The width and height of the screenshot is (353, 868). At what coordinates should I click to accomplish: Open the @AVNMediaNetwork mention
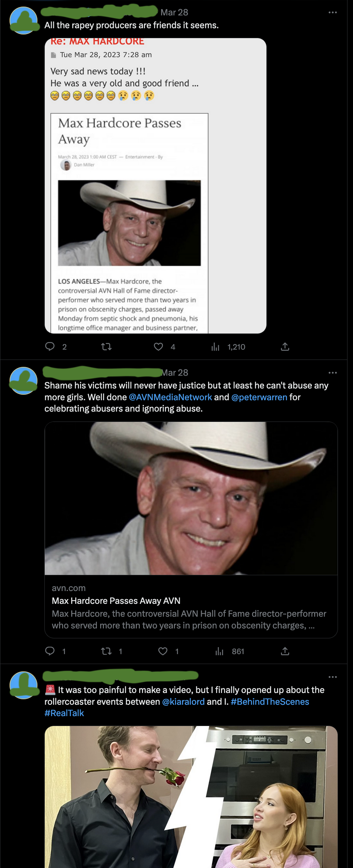170,397
